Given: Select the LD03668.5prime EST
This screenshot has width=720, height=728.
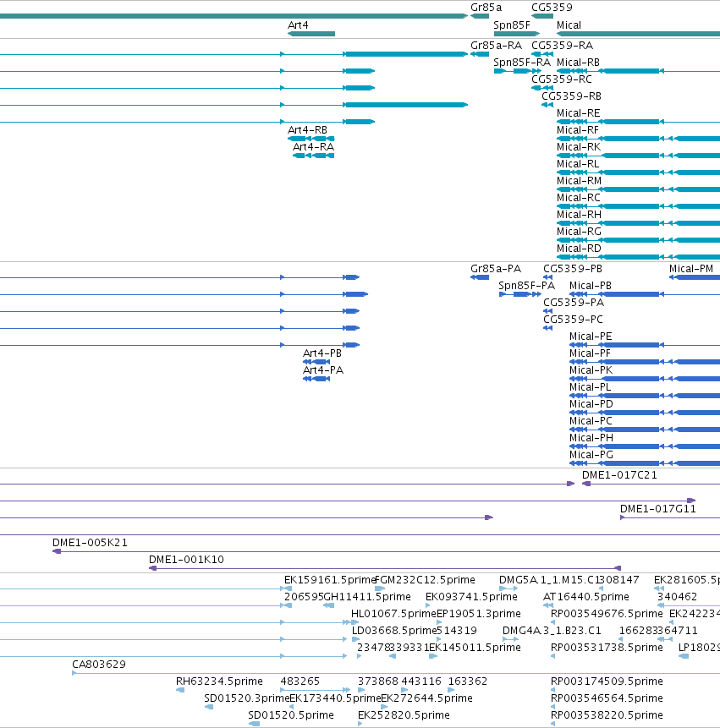Looking at the screenshot, I should point(356,639).
